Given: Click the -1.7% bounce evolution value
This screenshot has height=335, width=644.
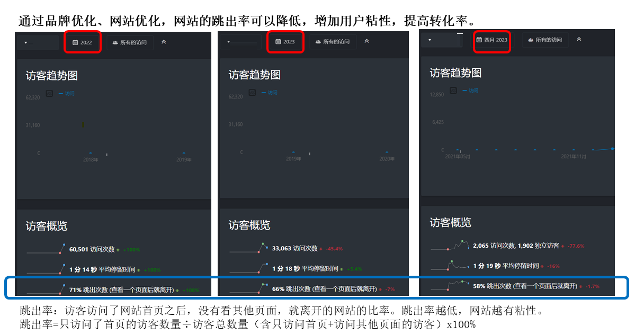Looking at the screenshot, I should (x=591, y=286).
